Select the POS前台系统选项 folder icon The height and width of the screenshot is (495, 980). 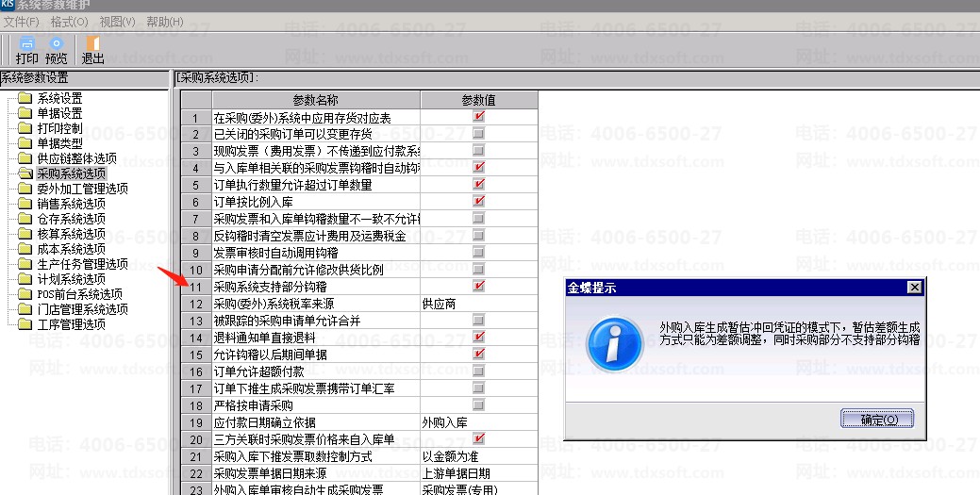click(x=25, y=294)
